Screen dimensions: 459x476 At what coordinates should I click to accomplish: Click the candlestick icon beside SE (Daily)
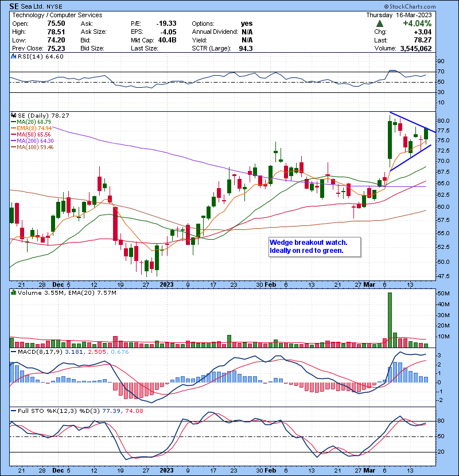[x=13, y=116]
